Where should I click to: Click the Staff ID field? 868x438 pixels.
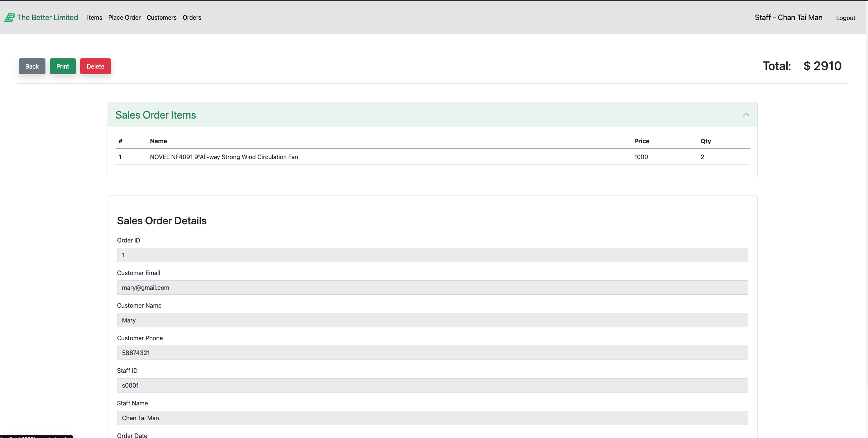(432, 385)
